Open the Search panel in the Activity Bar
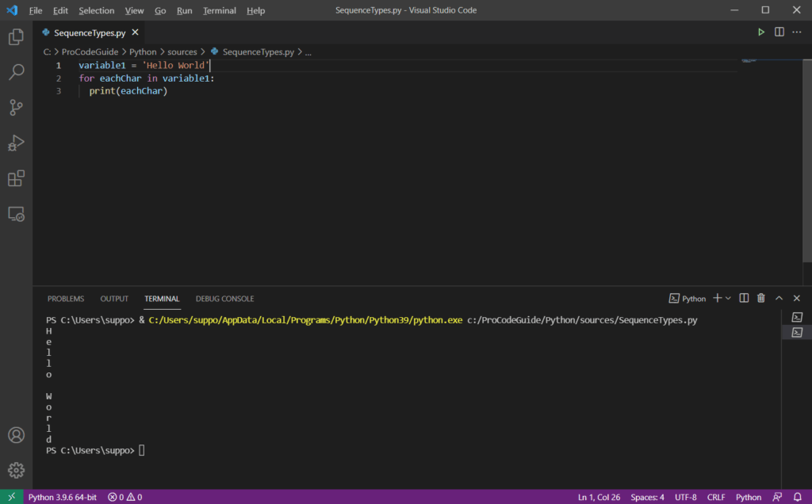The height and width of the screenshot is (504, 812). 16,71
